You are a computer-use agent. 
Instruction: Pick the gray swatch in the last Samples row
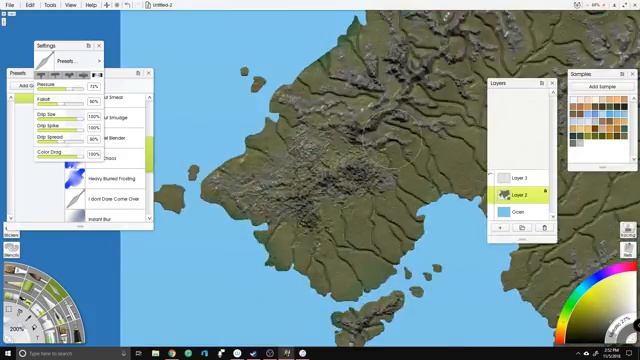pos(573,143)
